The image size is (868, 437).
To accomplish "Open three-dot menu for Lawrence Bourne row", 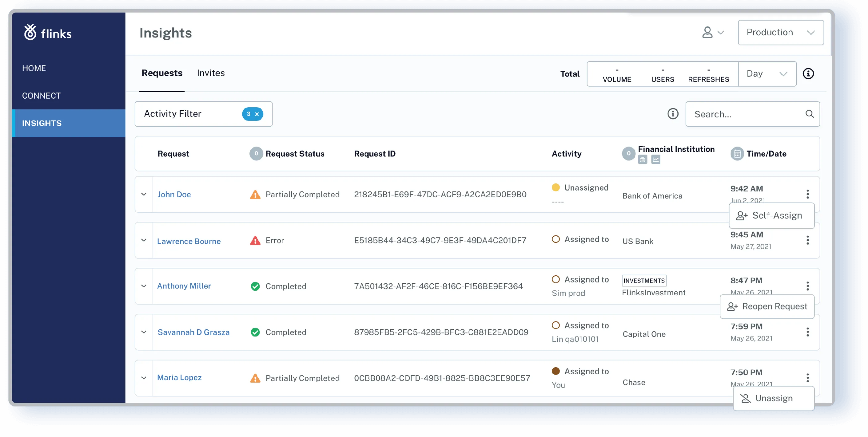I will point(807,240).
